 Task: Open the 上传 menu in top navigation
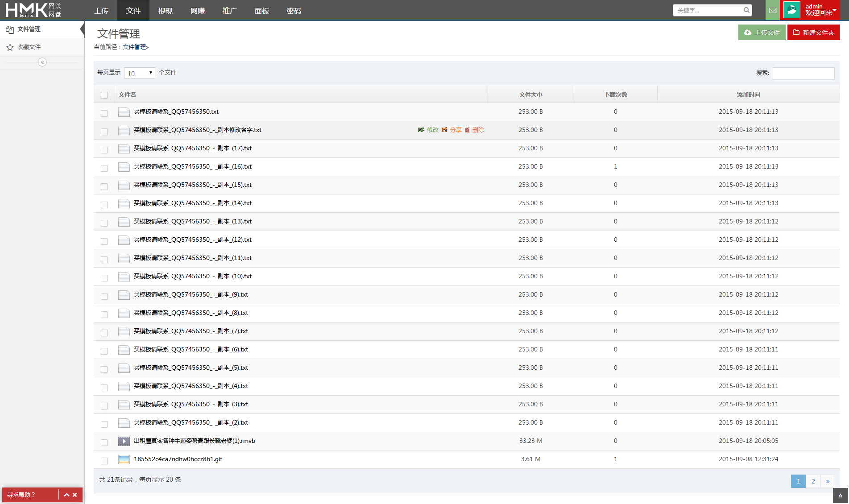click(x=101, y=11)
